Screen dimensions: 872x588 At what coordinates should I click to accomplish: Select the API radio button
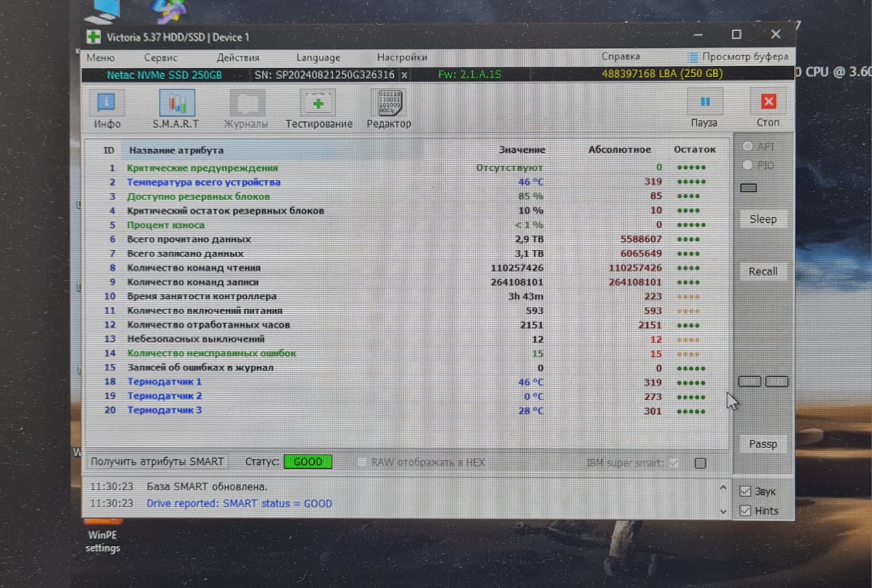point(748,147)
